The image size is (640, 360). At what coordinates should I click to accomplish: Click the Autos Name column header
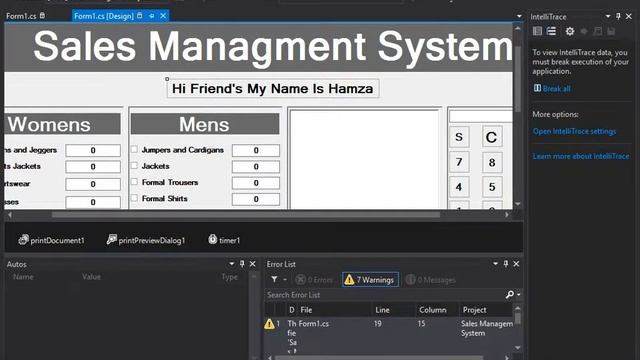(23, 277)
